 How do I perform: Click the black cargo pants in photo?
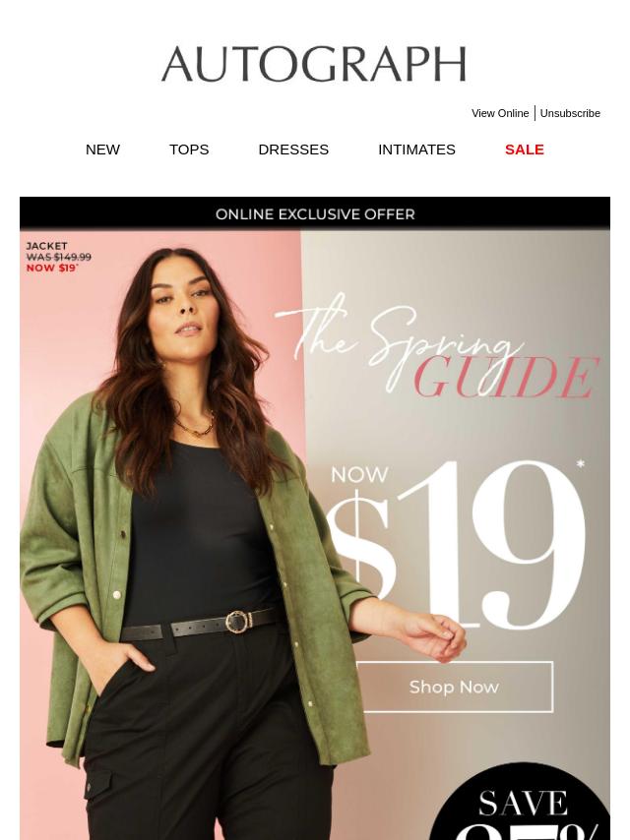209,740
